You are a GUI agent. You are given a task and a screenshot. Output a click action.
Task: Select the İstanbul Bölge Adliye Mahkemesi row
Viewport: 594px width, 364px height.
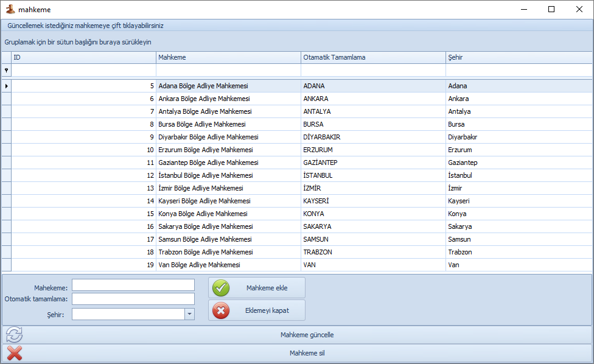click(228, 175)
